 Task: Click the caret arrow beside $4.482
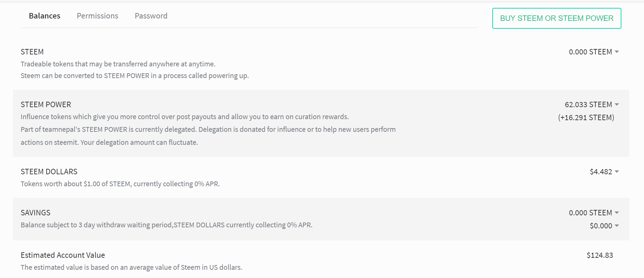point(617,172)
